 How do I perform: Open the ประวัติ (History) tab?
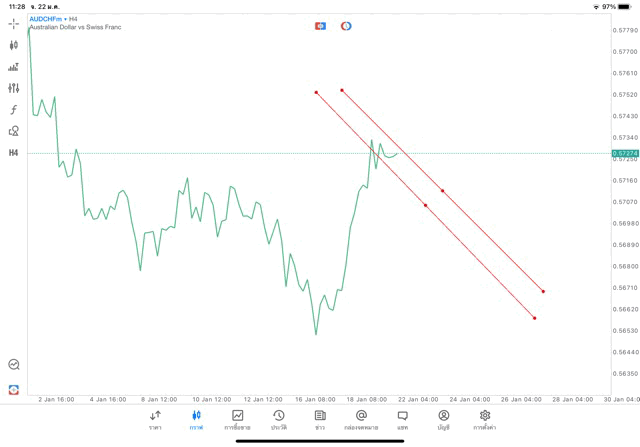coord(278,419)
